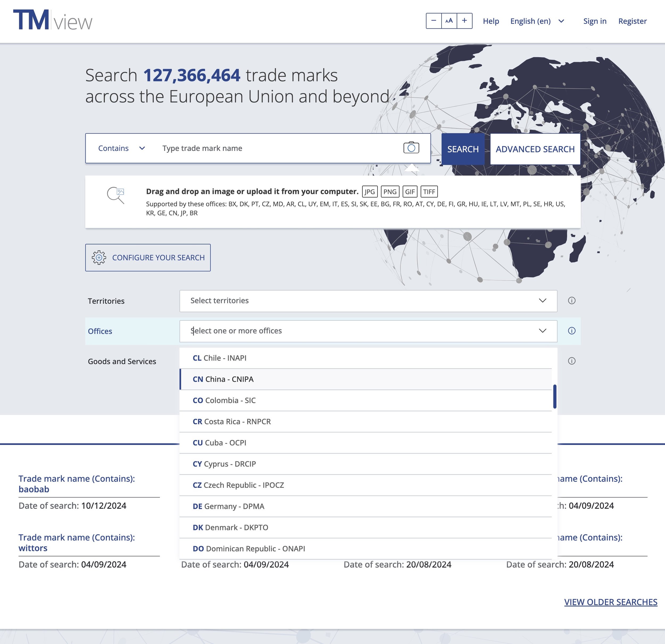Show info for Offices field
665x644 pixels.
[572, 331]
